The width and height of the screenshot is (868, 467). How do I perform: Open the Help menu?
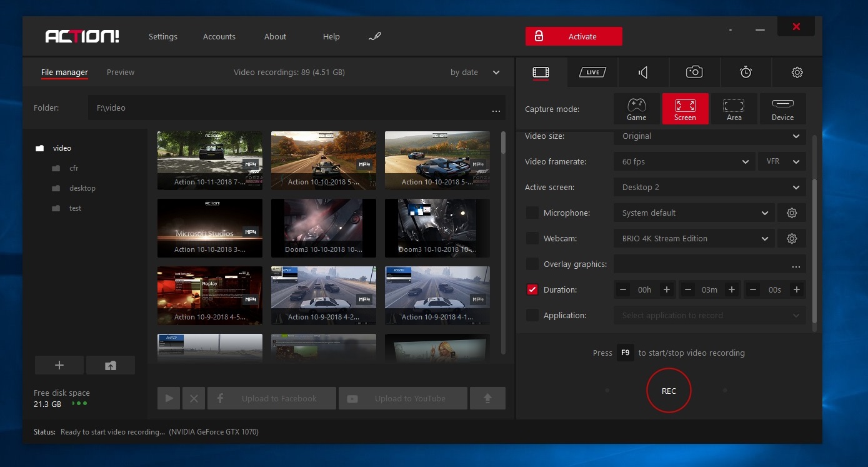point(331,37)
